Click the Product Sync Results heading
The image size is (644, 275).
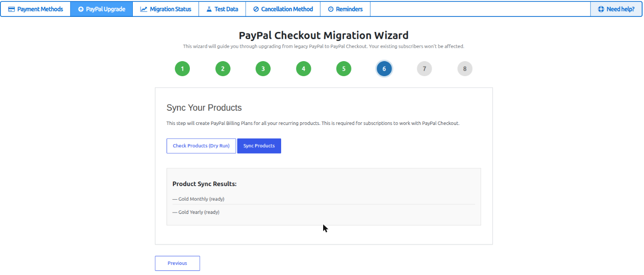tap(204, 184)
